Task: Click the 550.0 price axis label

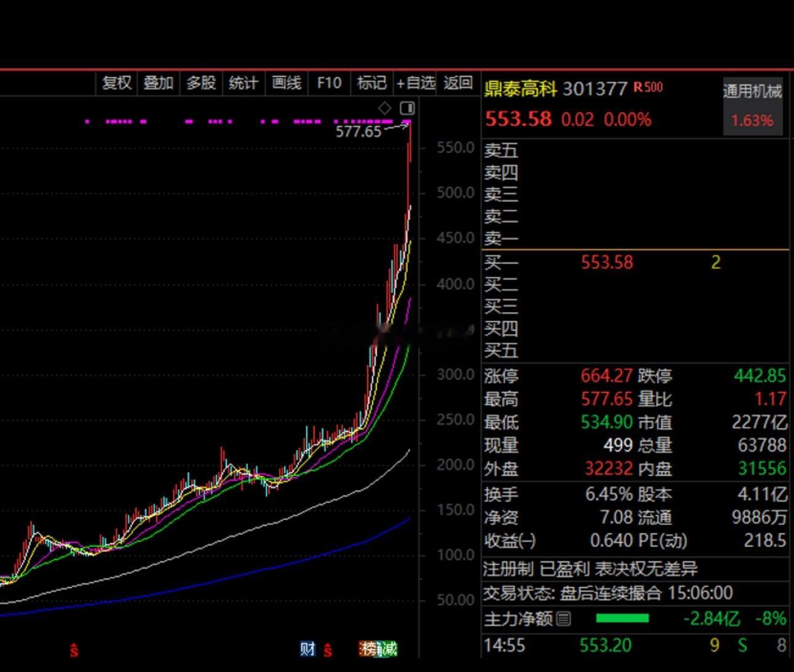Action: (x=455, y=148)
